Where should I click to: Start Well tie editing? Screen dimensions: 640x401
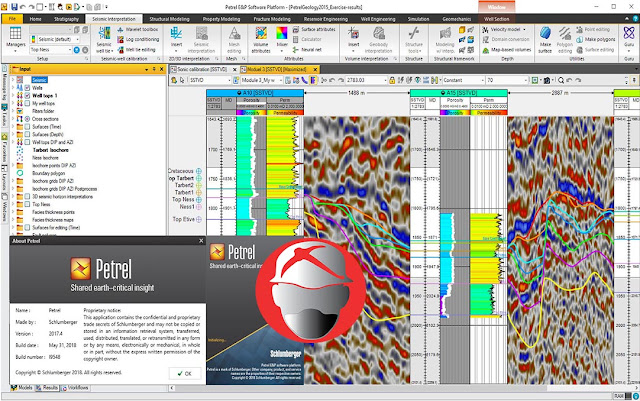click(x=136, y=50)
